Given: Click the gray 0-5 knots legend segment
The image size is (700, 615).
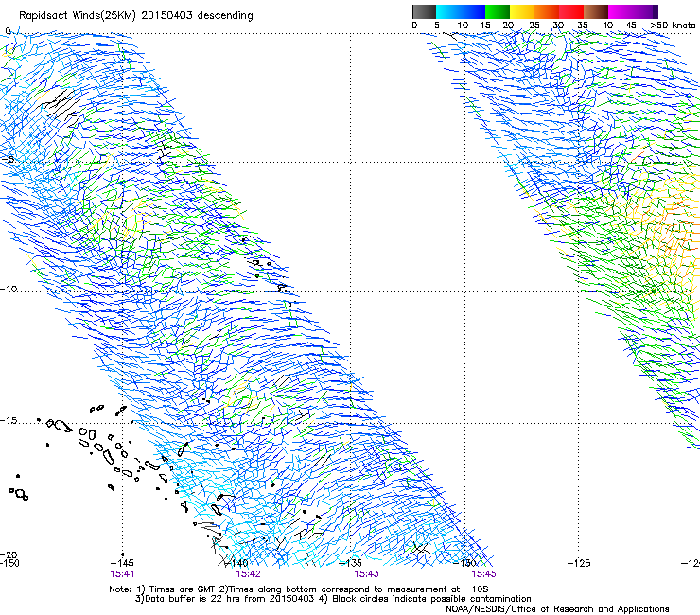Looking at the screenshot, I should [424, 11].
